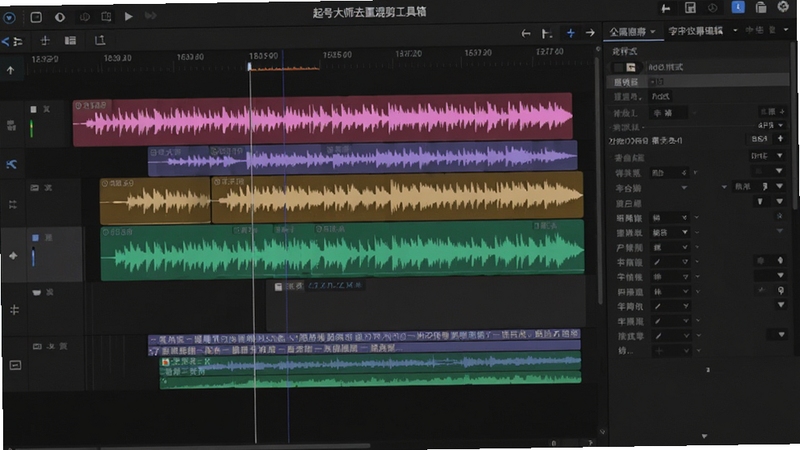Click the fast-forward double-arrow icon
The height and width of the screenshot is (450, 800).
click(x=151, y=16)
